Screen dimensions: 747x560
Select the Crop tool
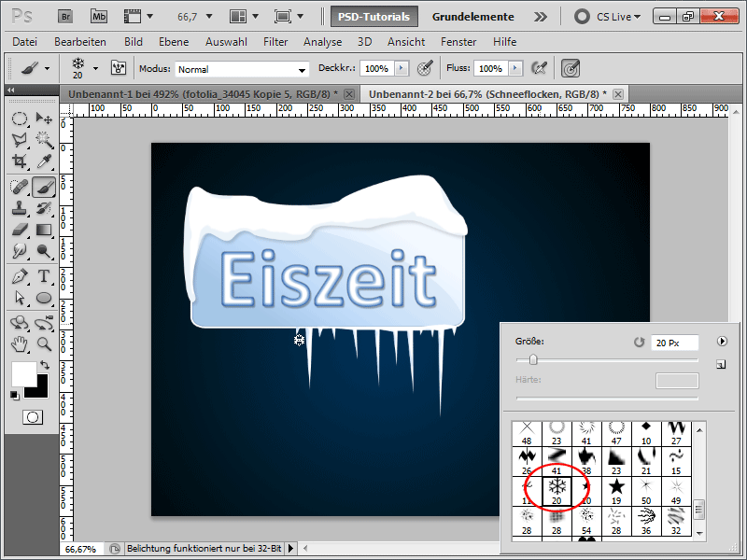(x=19, y=161)
